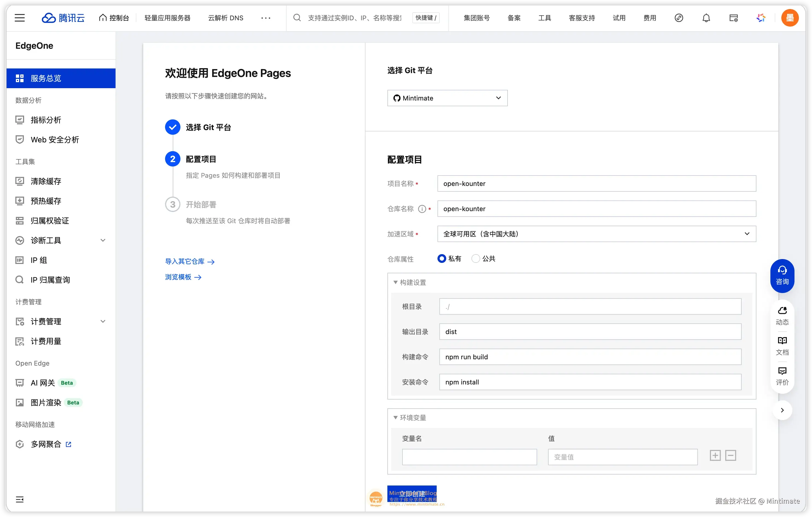Screen dimensions: 812x517
Task: Add a new environment variable with plus icon
Action: point(715,455)
